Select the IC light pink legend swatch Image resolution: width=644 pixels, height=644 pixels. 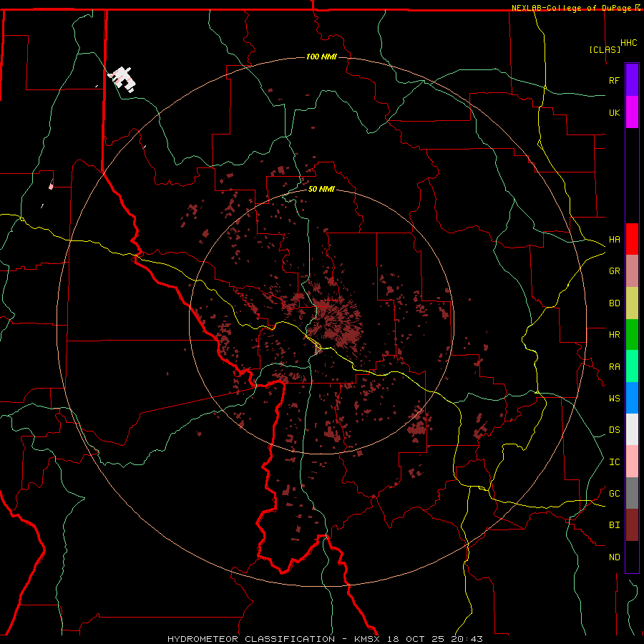pyautogui.click(x=632, y=462)
